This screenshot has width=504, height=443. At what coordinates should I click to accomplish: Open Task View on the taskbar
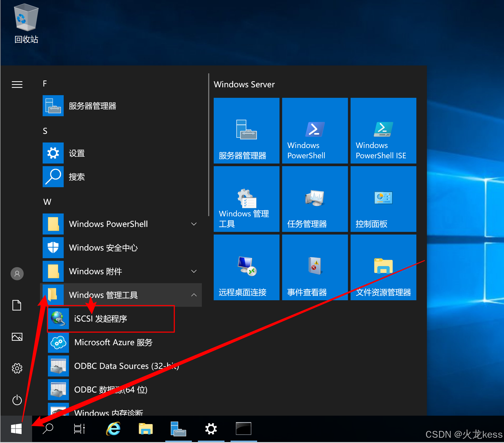(x=79, y=429)
